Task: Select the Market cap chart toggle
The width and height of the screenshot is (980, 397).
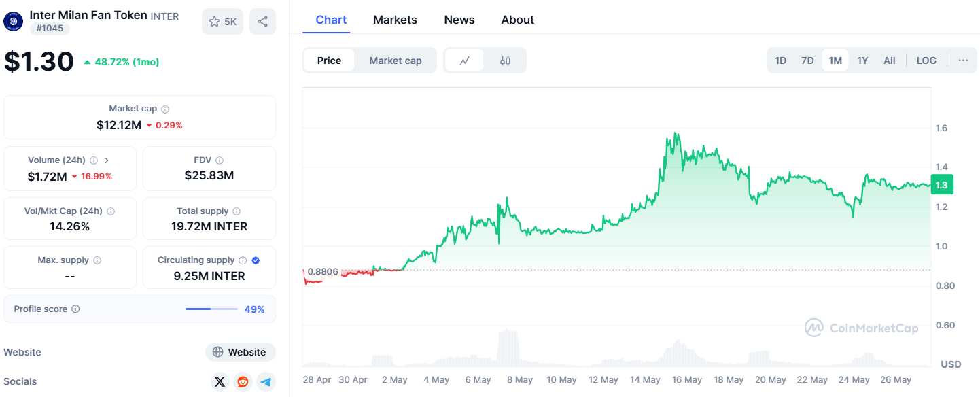Action: click(396, 61)
